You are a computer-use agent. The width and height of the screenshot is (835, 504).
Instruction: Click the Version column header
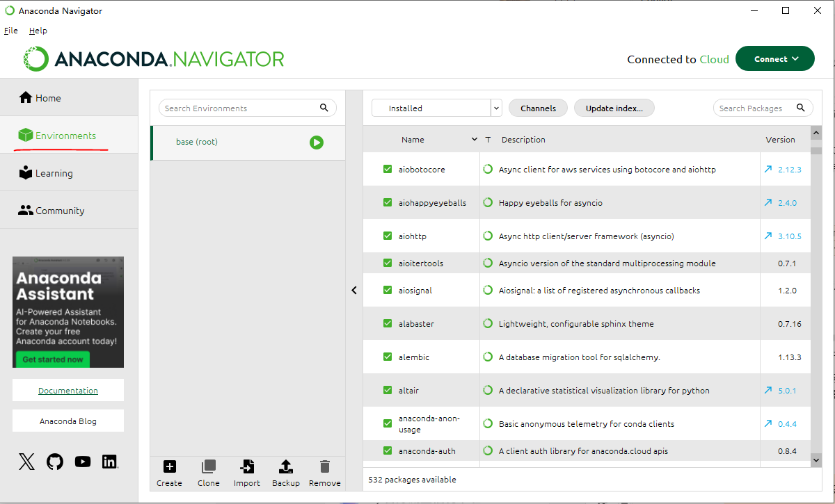[x=780, y=140]
